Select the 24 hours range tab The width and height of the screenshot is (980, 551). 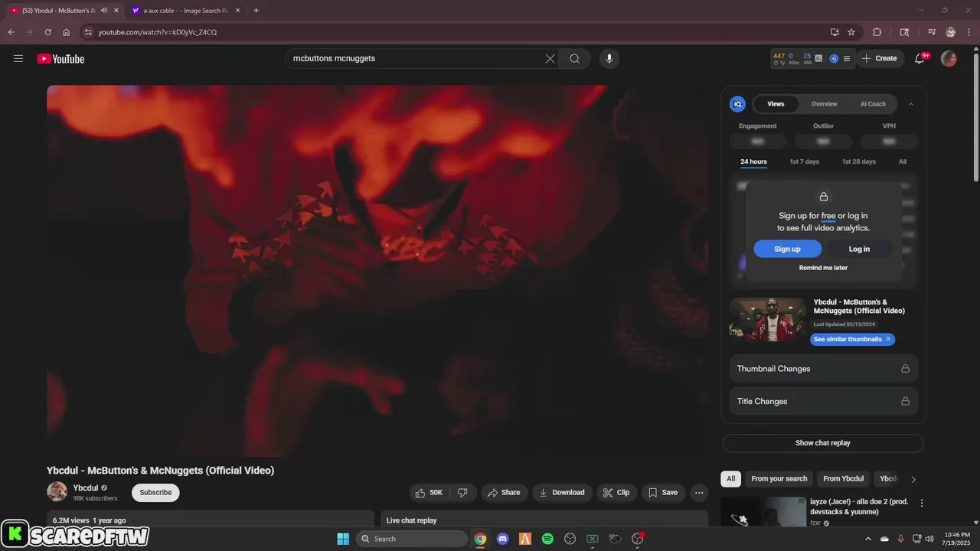tap(753, 161)
